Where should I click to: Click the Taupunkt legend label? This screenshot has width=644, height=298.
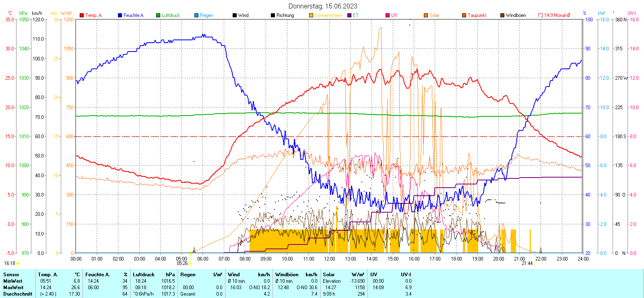click(x=477, y=15)
